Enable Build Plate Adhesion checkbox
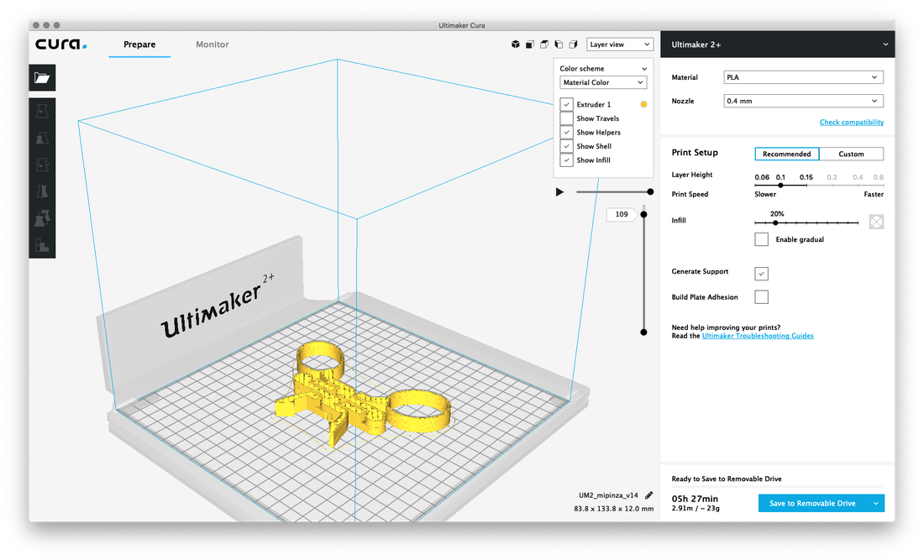The image size is (924, 560). [x=761, y=296]
